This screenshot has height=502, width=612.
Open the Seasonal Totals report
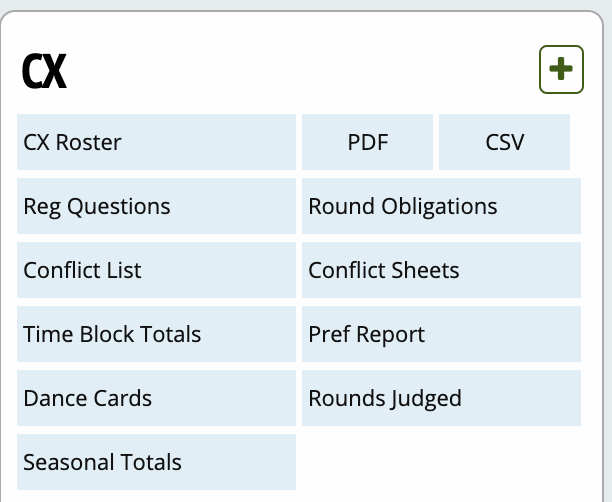(157, 462)
